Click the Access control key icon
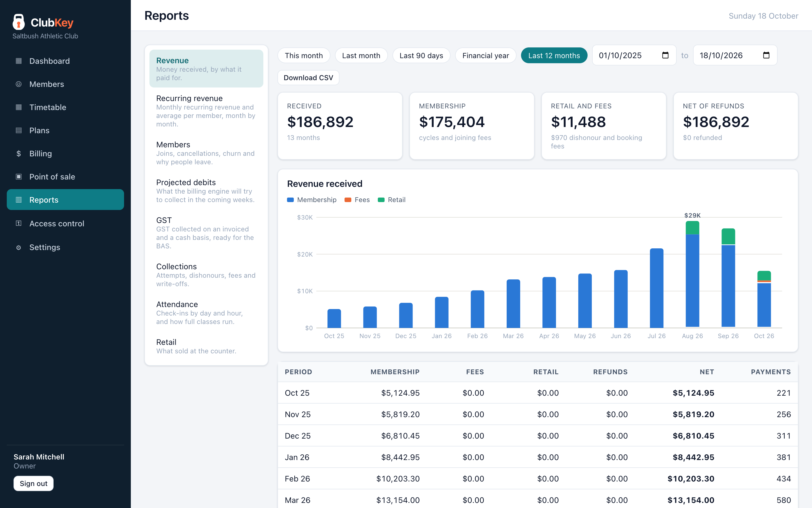This screenshot has width=812, height=508. [19, 224]
